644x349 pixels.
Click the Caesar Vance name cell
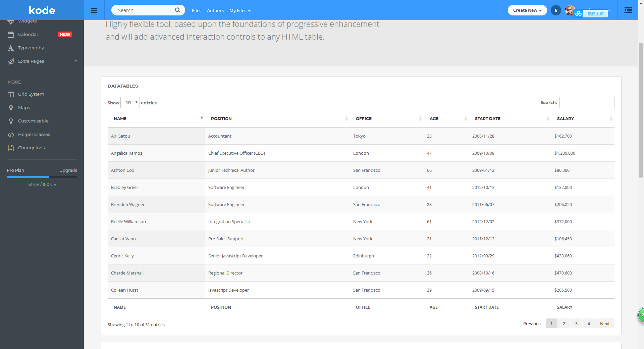click(156, 239)
